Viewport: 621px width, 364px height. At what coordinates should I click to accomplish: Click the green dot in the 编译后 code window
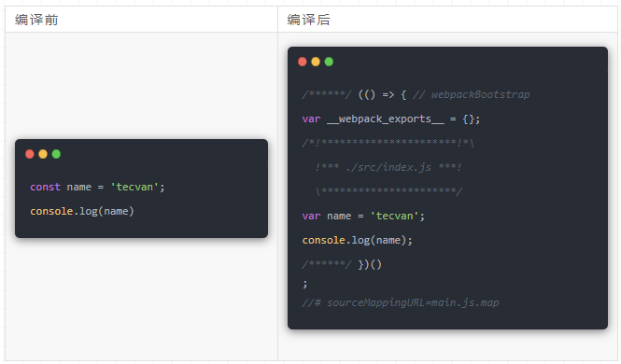[x=329, y=62]
